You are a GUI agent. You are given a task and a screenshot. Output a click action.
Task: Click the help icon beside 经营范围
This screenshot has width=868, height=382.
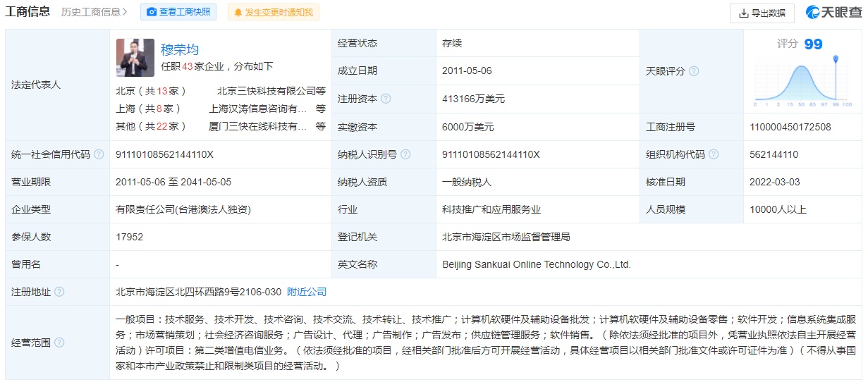click(x=59, y=343)
